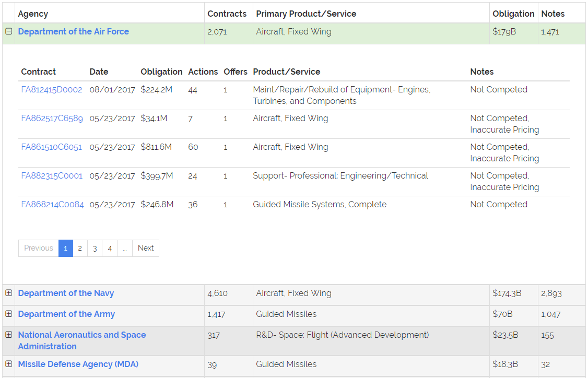Open contract FA812415D0002

pos(52,90)
